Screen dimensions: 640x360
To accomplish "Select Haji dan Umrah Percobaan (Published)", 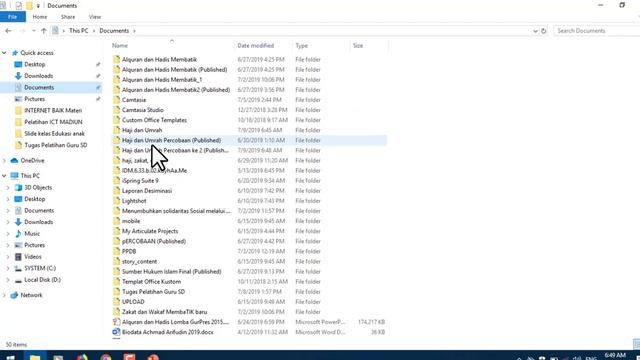I will 171,140.
